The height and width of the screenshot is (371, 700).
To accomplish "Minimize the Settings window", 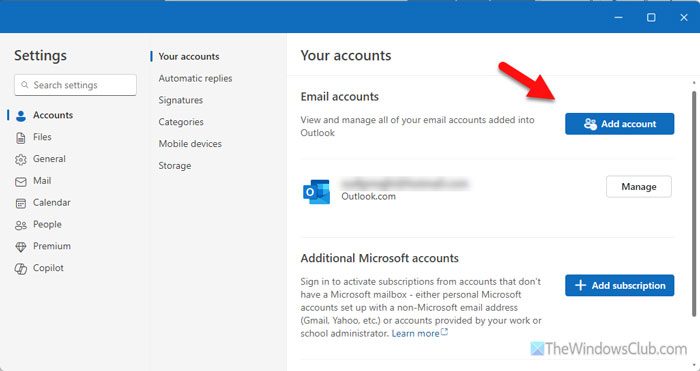I will pos(618,17).
